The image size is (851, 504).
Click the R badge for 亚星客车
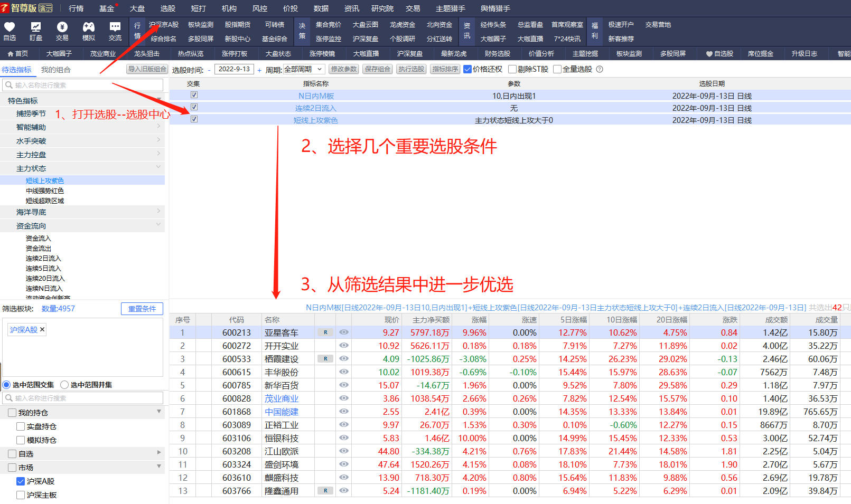[x=325, y=332]
